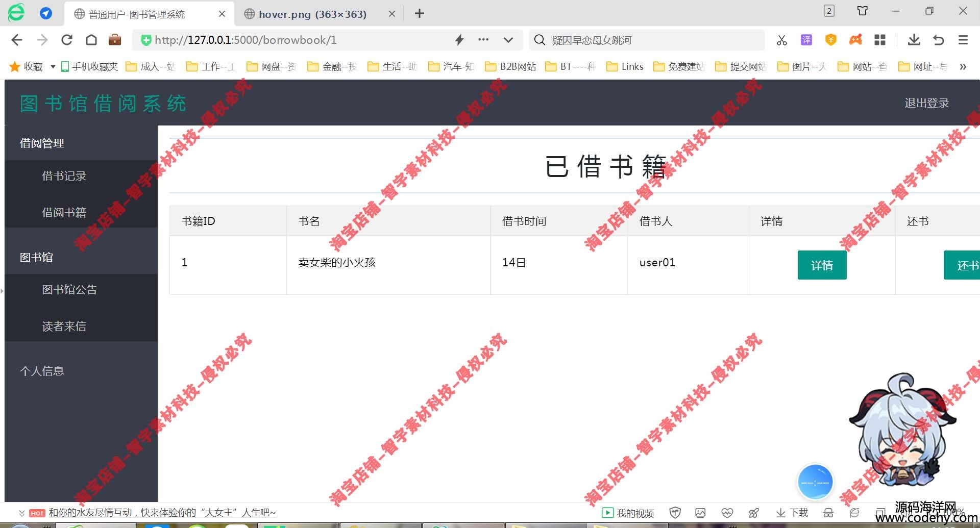Open 借书记录 in the sidebar
This screenshot has height=528, width=980.
pos(64,176)
